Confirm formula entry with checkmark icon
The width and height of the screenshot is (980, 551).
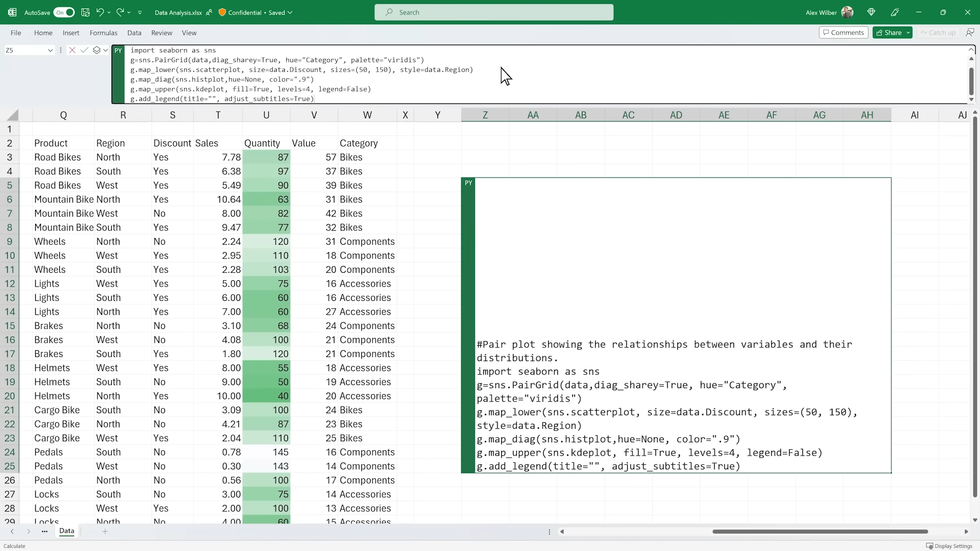tap(84, 50)
